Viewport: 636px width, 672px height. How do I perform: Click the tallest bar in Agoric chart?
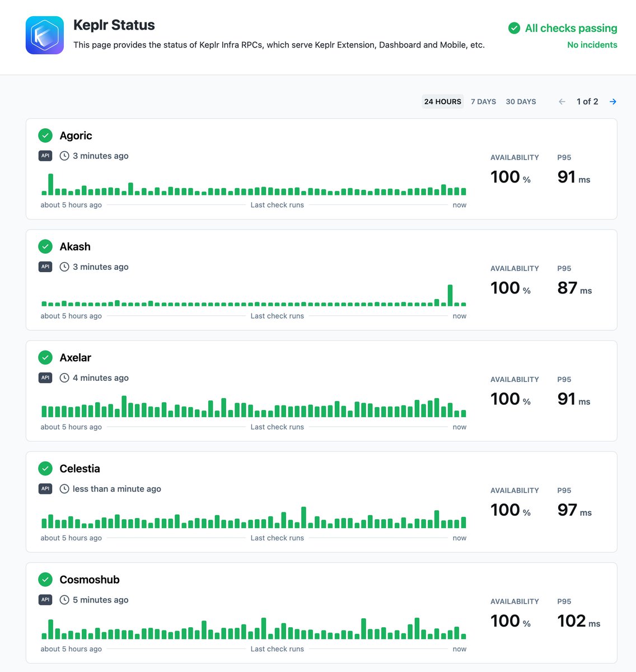[x=51, y=184]
